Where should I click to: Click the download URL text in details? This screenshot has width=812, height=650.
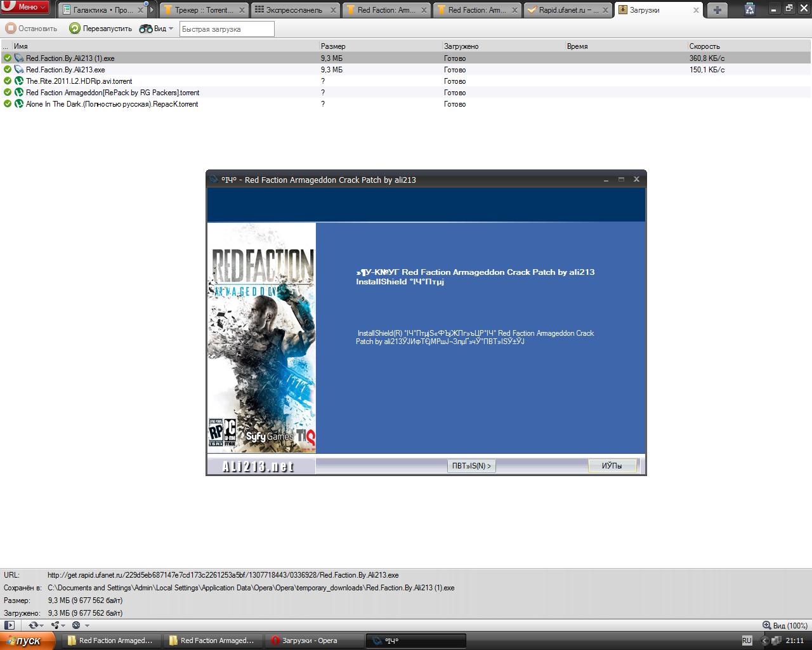pos(223,575)
